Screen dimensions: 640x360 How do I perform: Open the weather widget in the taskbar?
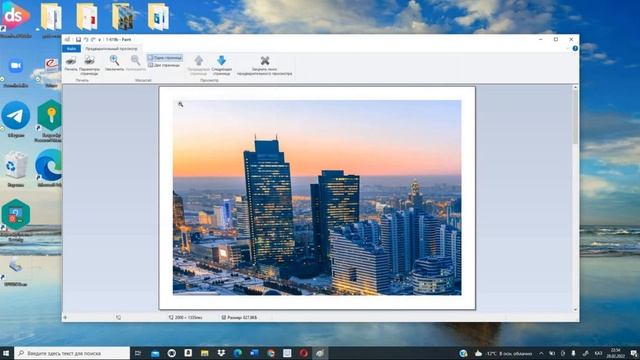coord(503,353)
